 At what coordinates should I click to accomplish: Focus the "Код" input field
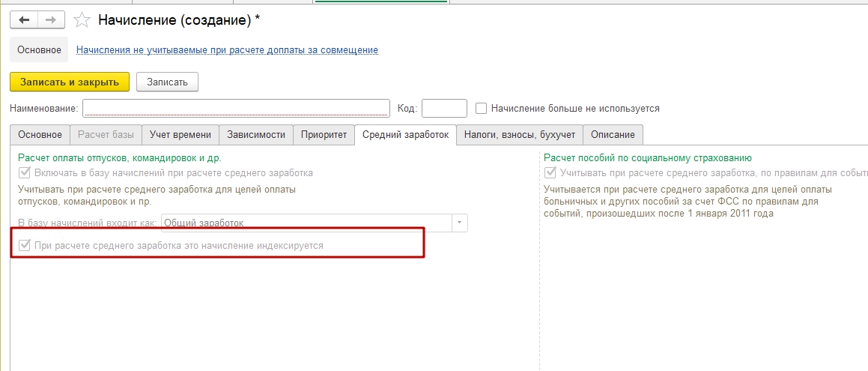tap(444, 109)
